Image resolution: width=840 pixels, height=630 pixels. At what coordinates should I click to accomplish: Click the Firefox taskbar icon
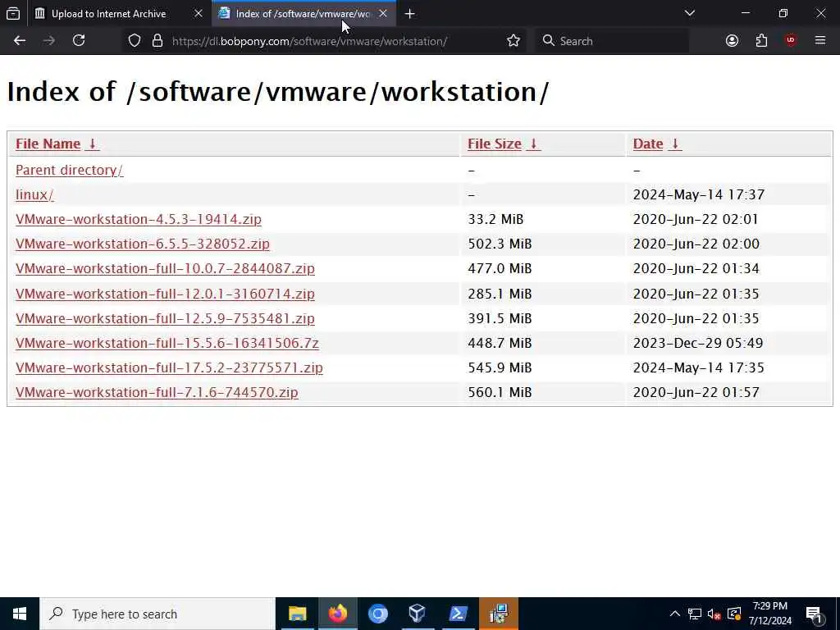337,614
